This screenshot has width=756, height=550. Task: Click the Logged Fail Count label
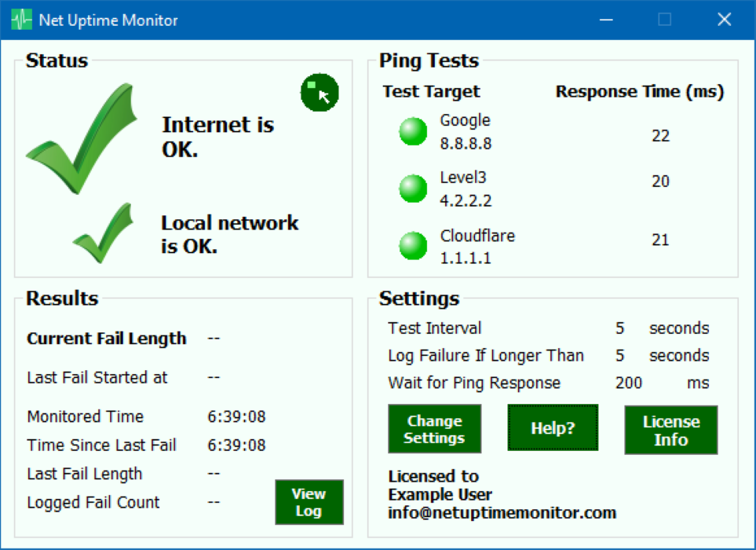(93, 502)
